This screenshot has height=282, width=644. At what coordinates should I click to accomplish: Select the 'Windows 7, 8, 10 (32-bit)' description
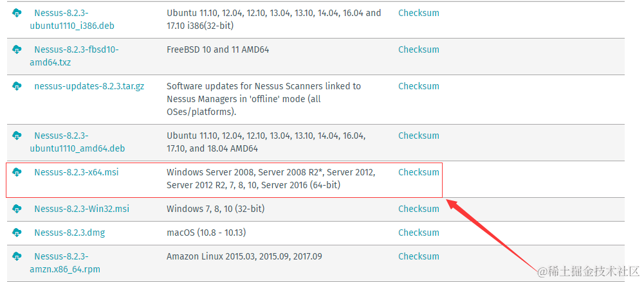(216, 209)
